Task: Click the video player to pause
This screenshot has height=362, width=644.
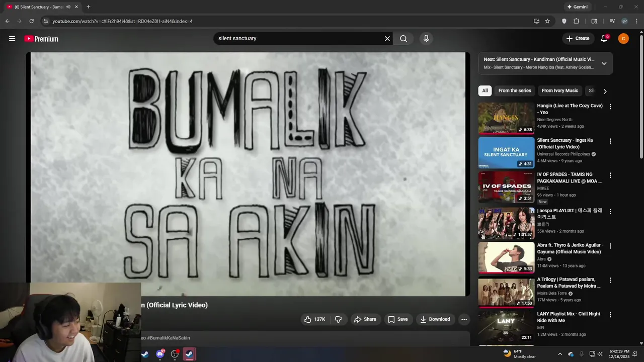Action: [248, 174]
